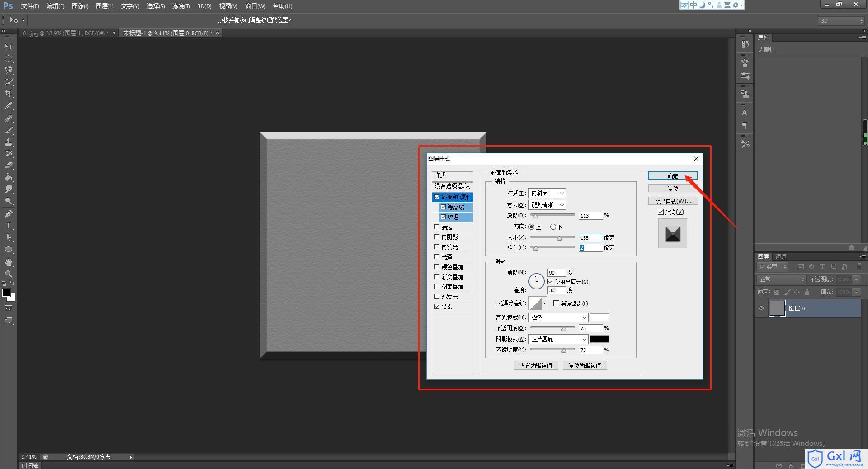This screenshot has width=868, height=469.
Task: Hide 图层 0 with the eye icon
Action: coord(761,308)
